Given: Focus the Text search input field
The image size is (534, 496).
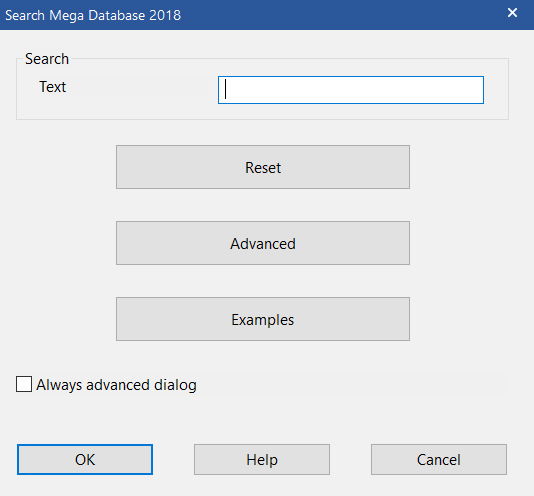Looking at the screenshot, I should 351,90.
